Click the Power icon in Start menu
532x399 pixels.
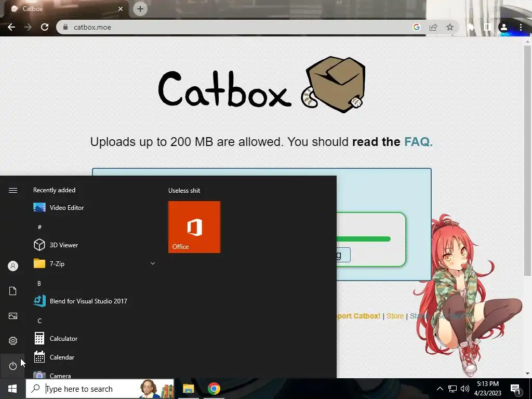click(x=12, y=366)
